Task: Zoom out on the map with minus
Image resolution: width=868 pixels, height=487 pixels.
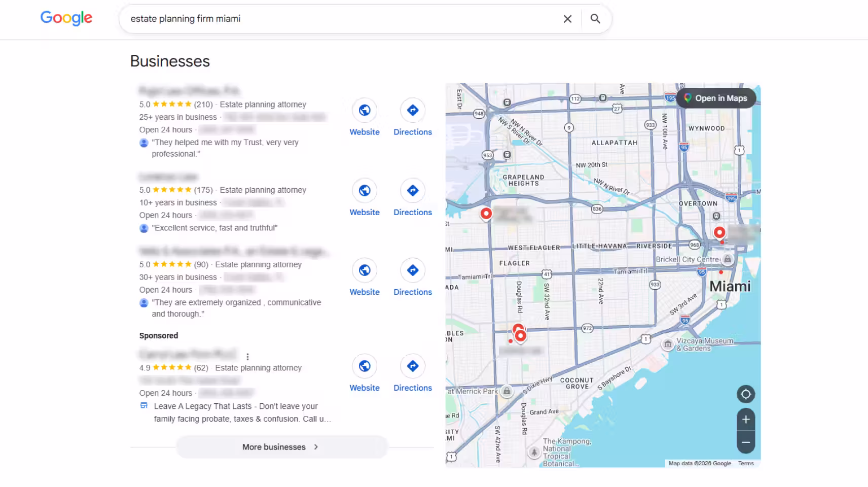Action: [x=746, y=442]
